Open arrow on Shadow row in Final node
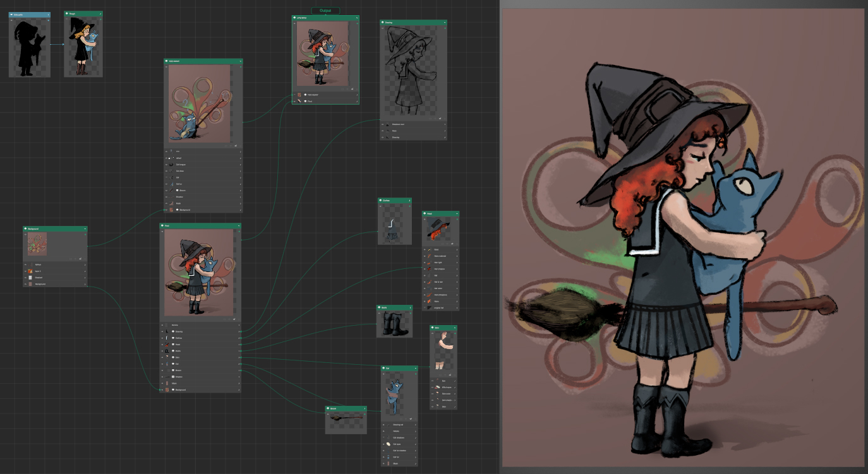868x474 pixels. [x=239, y=377]
